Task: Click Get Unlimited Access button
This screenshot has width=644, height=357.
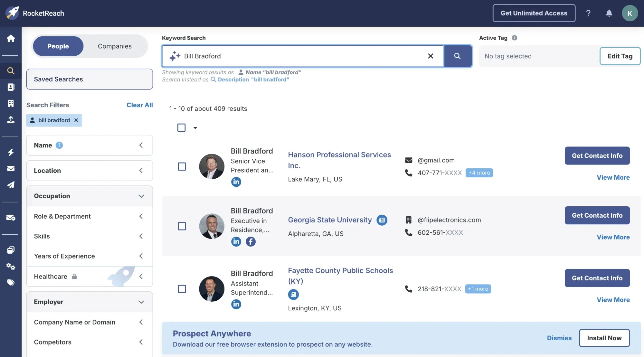Action: coord(534,13)
